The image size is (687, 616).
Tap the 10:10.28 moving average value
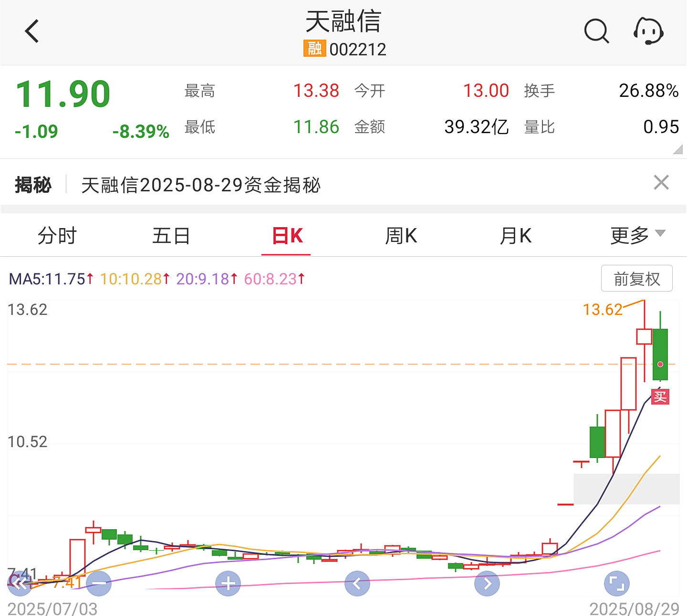[x=135, y=279]
